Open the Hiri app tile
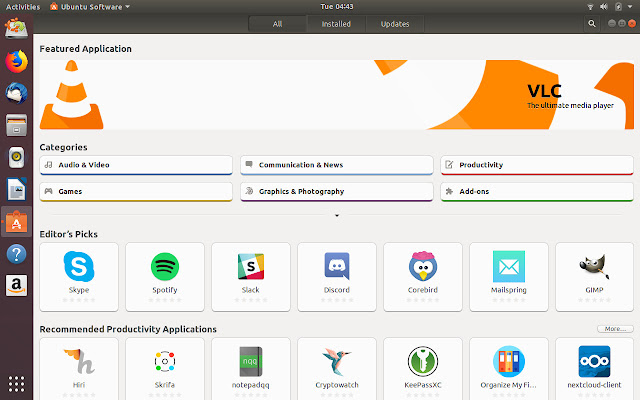Screen dimensions: 640x400 pyautogui.click(x=79, y=369)
